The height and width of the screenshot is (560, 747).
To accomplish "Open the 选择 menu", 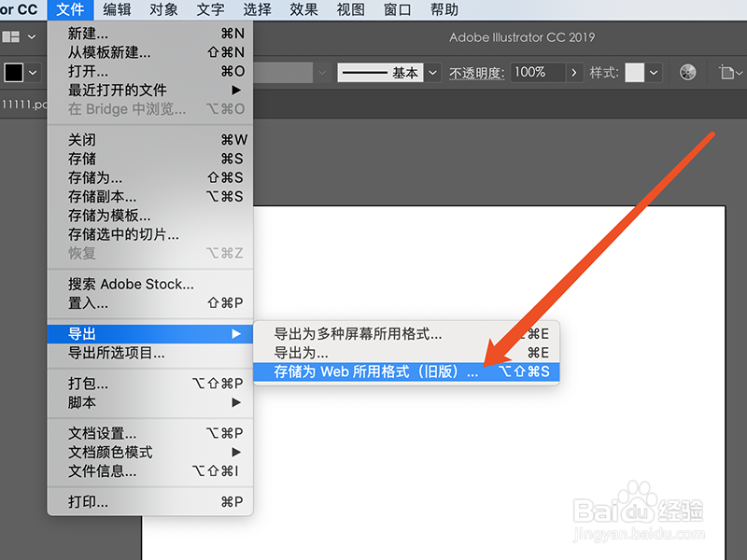I will point(257,9).
